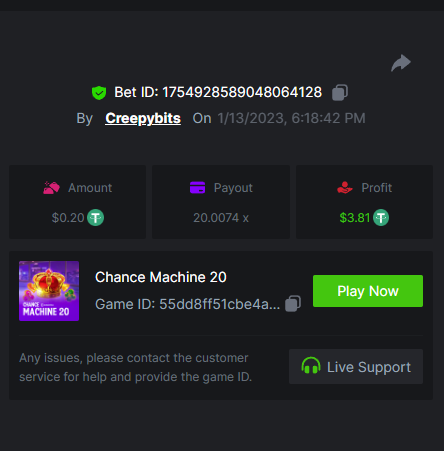Click the green verified shield icon
Viewport: 444px width, 451px height.
[99, 93]
